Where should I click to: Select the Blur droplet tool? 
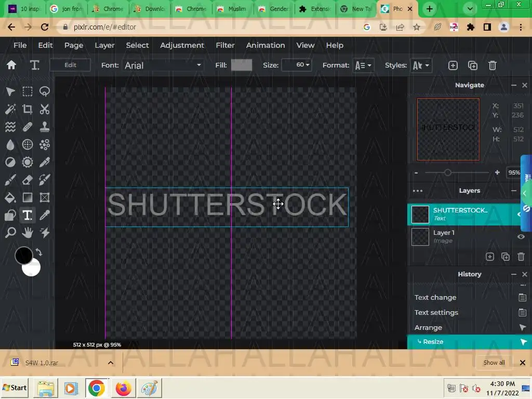(x=10, y=144)
